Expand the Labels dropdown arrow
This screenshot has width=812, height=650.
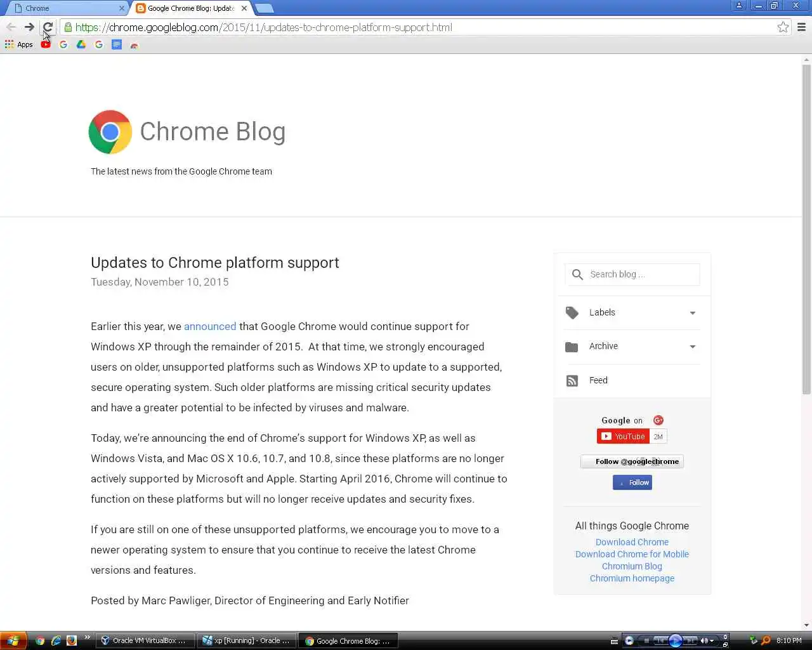tap(693, 313)
